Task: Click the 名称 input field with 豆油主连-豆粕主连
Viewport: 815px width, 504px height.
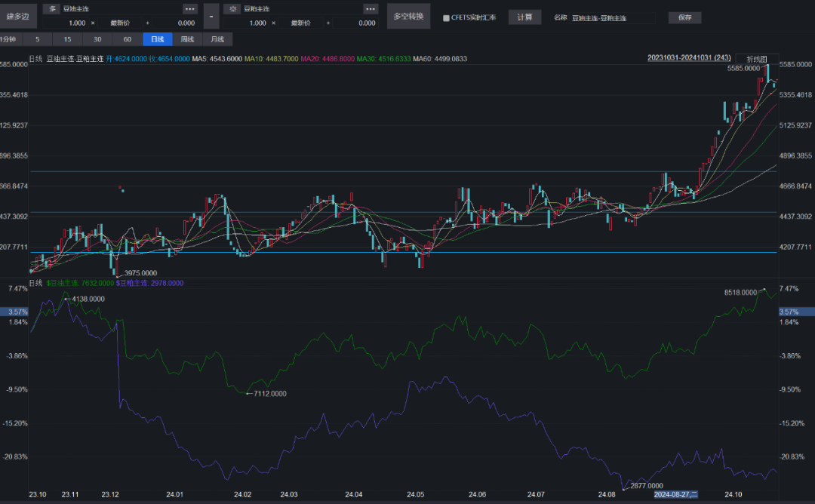Action: point(611,17)
